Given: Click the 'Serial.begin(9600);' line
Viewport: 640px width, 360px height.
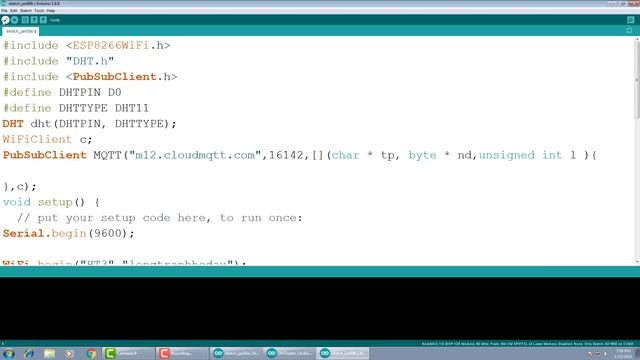Looking at the screenshot, I should coord(69,233).
